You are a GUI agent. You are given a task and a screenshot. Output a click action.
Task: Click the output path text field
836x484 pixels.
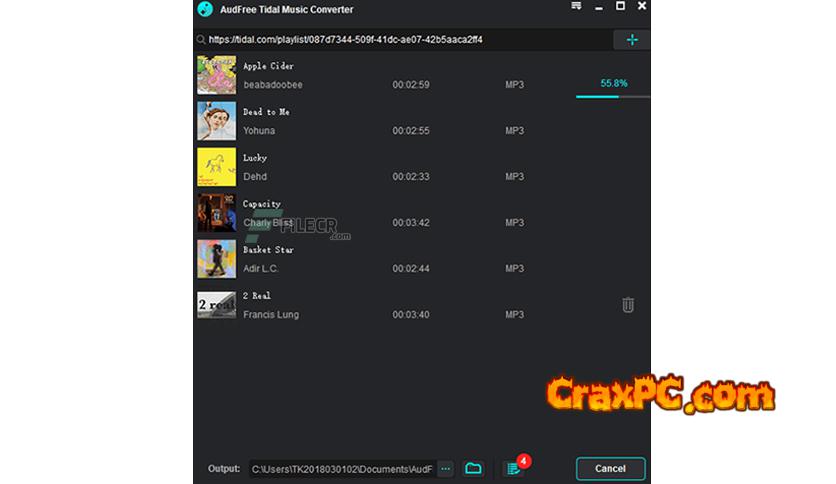342,469
